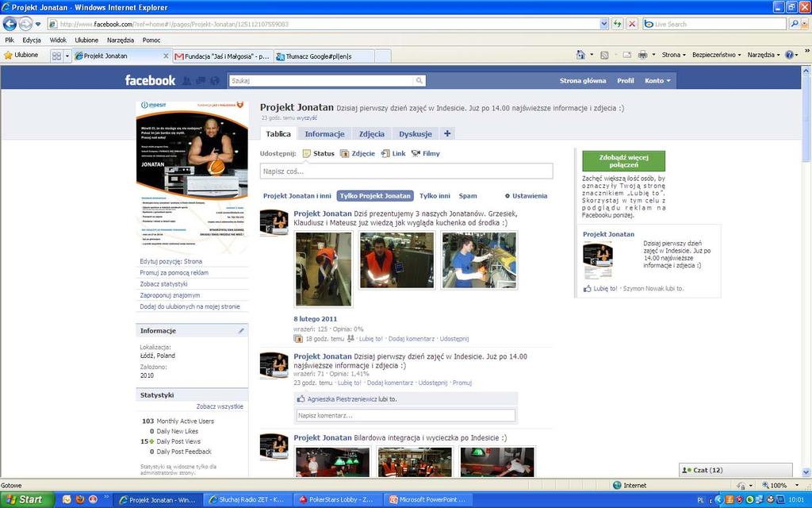Switch to the Tłumacz Google tab
This screenshot has height=508, width=812.
tap(324, 56)
